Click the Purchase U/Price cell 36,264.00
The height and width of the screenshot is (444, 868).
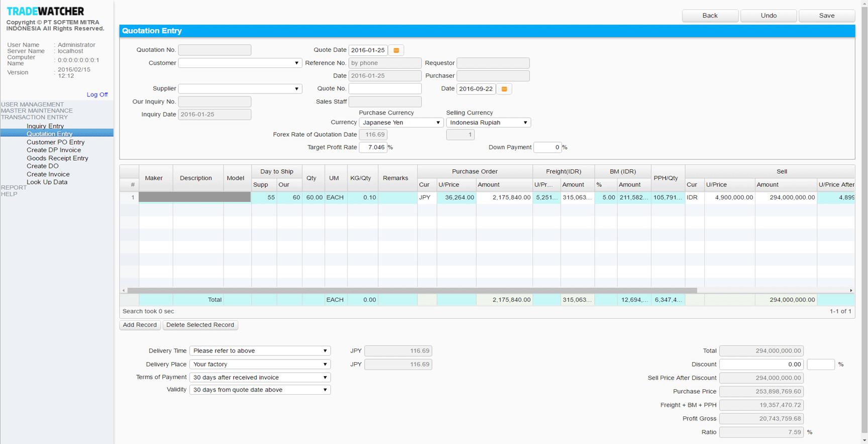[457, 197]
